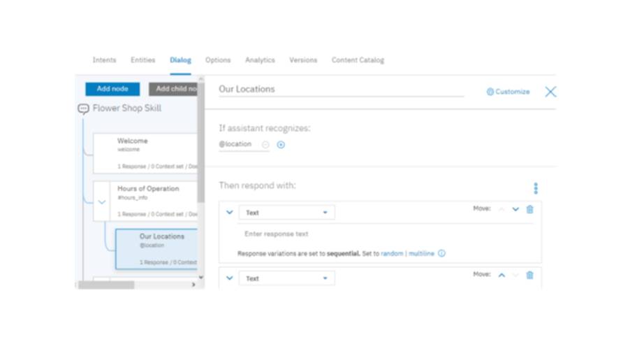644x363 pixels.
Task: Click the info icon beside multiline
Action: (x=441, y=254)
